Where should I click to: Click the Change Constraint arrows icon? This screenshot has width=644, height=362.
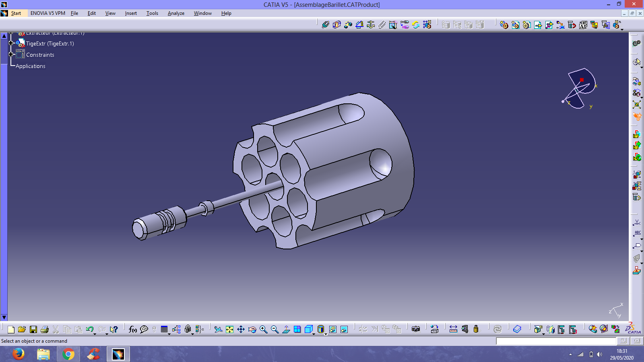point(416,25)
